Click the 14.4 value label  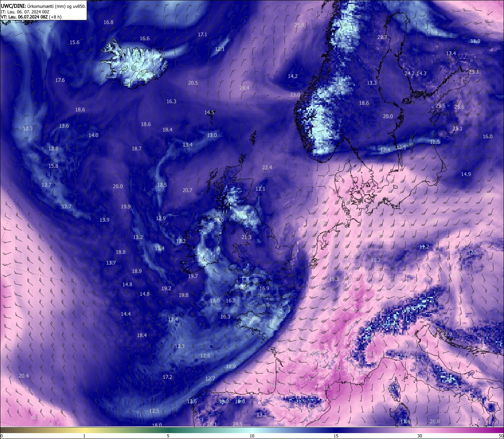[126, 314]
